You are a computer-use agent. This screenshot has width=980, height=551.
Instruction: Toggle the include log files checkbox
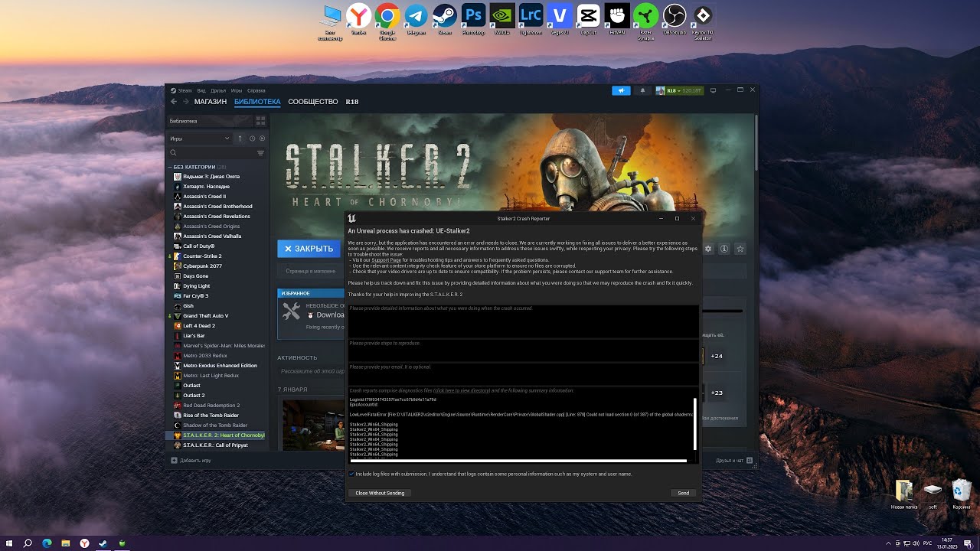click(x=351, y=474)
